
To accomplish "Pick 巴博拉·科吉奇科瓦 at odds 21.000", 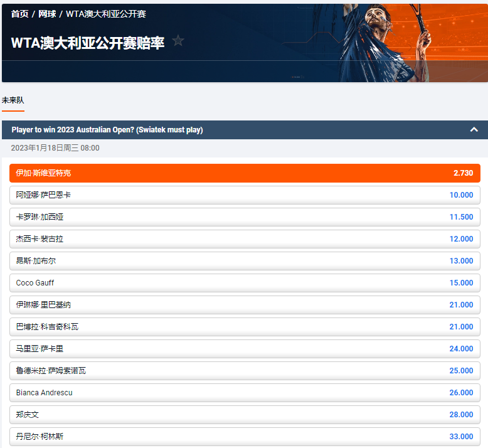I will 245,327.
